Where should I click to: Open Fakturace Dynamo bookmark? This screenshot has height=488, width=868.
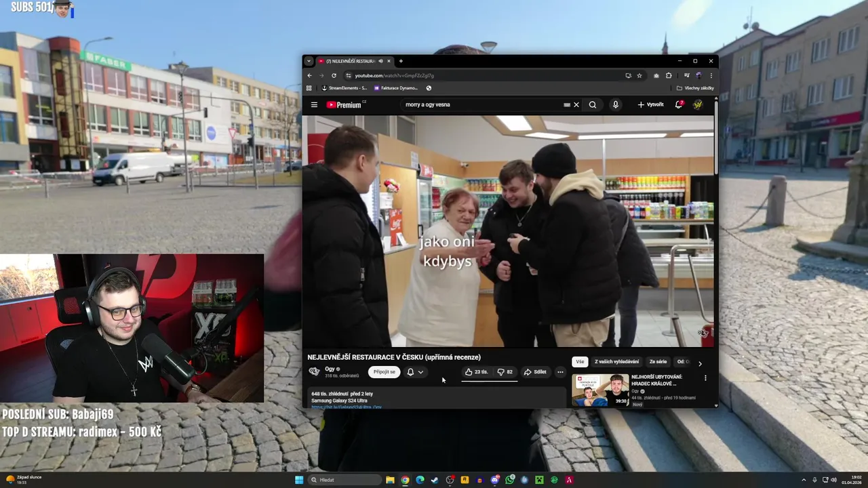[x=396, y=88]
